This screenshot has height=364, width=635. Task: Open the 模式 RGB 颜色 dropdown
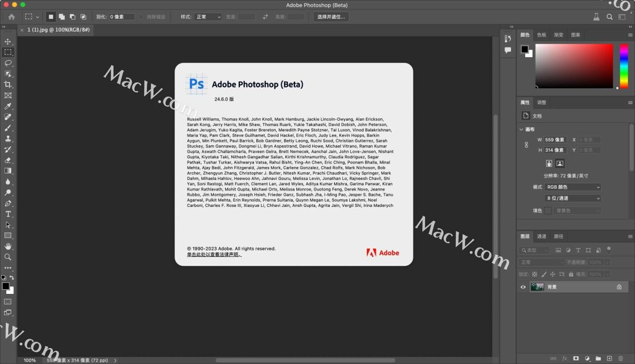point(573,187)
